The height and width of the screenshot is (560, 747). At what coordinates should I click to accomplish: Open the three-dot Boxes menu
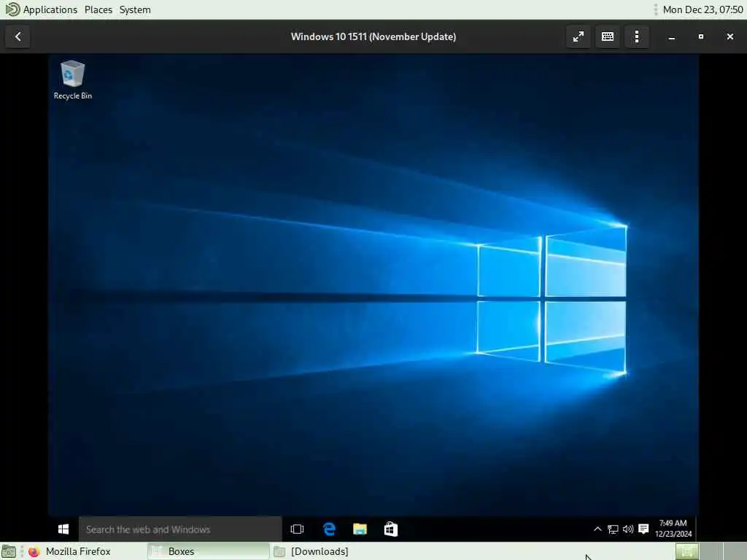[637, 36]
